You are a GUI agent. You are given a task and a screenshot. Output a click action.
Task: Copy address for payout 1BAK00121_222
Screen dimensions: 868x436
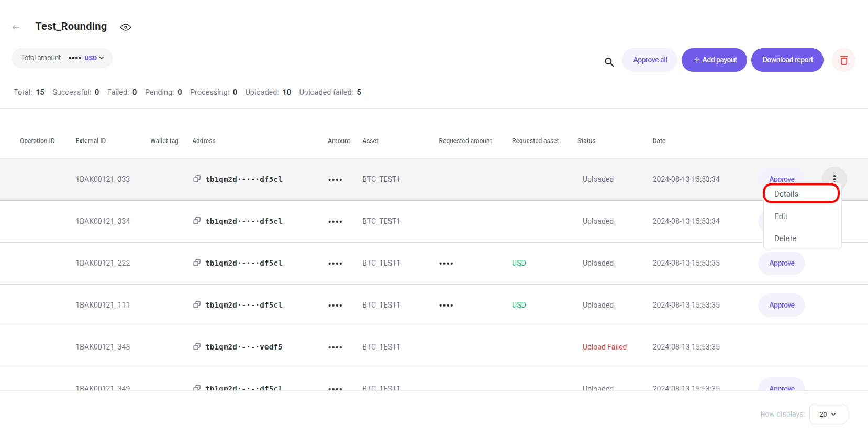197,263
